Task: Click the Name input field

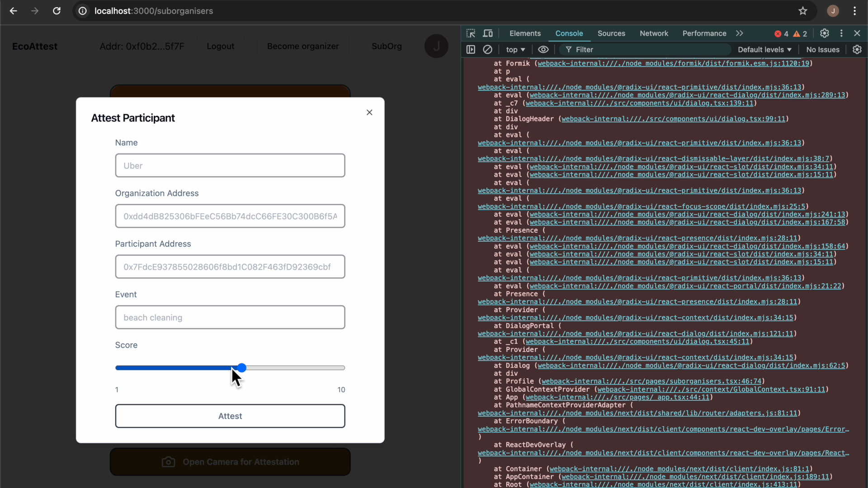Action: 230,165
